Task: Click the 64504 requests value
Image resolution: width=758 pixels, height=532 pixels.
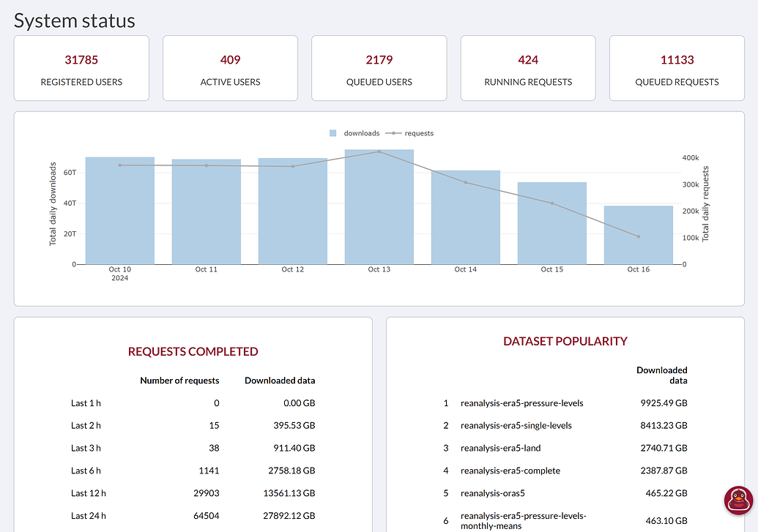Action: [207, 516]
